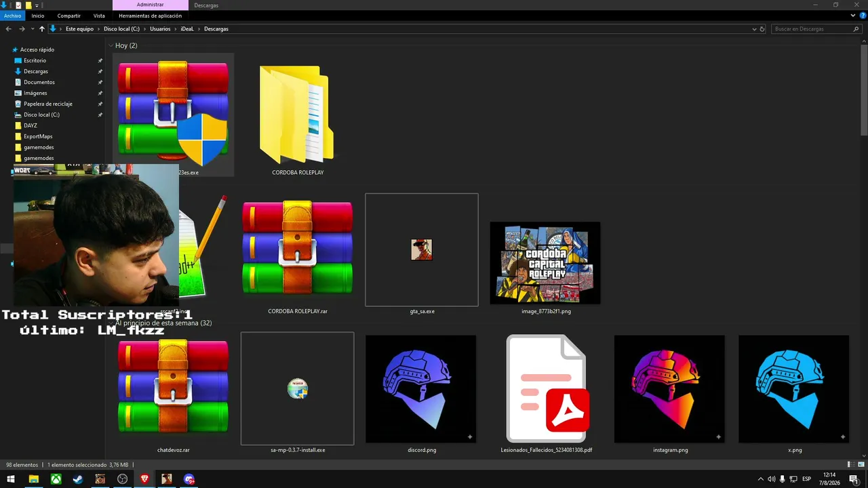This screenshot has width=868, height=488.
Task: Open Steam from the taskbar
Action: point(78,479)
